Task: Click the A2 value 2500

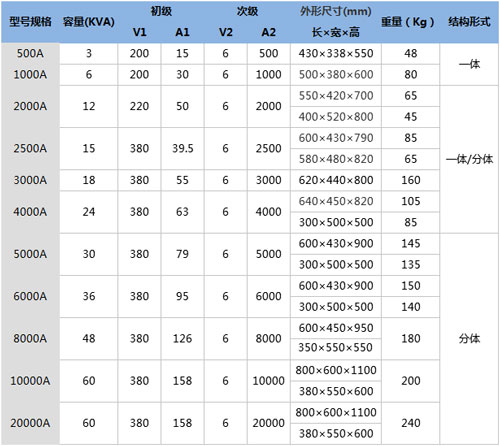Action: [x=268, y=148]
